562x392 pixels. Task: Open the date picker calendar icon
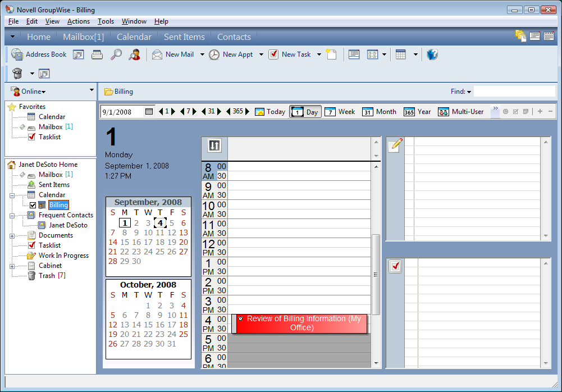coord(149,112)
